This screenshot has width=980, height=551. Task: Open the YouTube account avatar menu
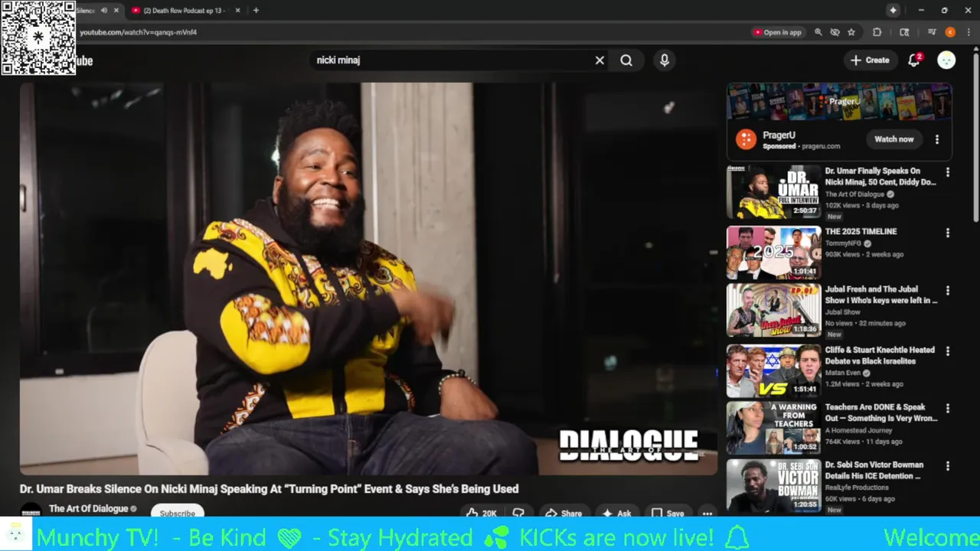click(946, 60)
